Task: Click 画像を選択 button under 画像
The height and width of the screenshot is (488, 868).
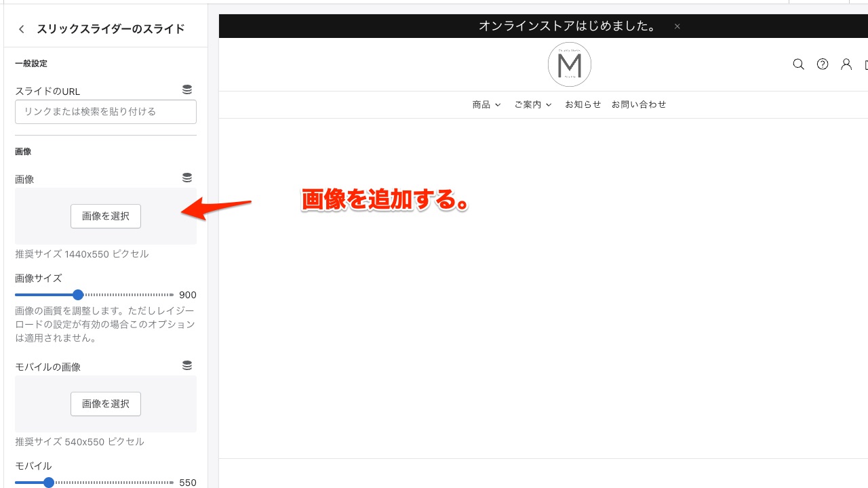Action: pos(106,216)
